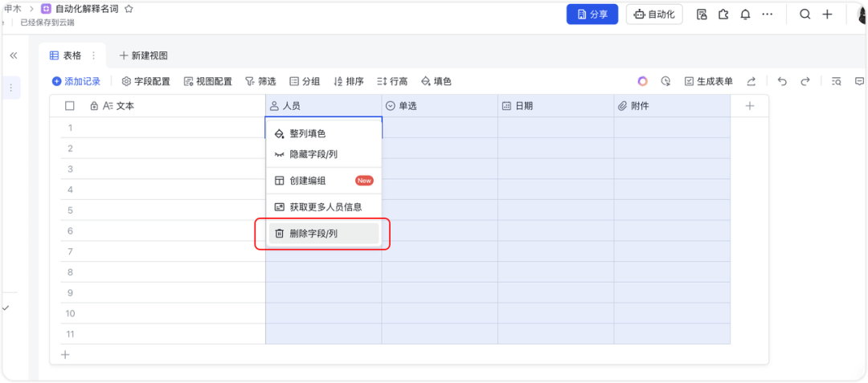Open the 筛选 filter options

(260, 81)
